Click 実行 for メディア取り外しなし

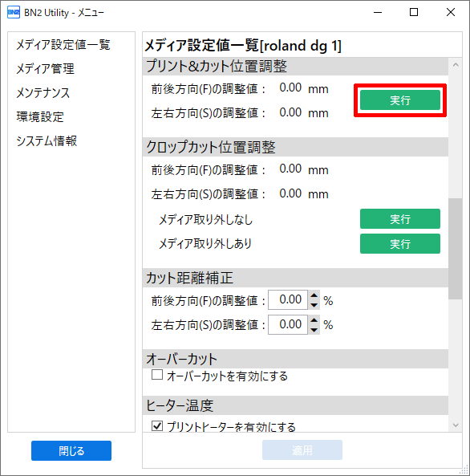[400, 218]
